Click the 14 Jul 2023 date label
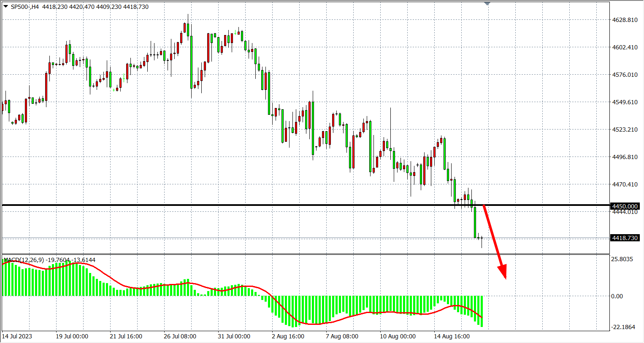Image resolution: width=644 pixels, height=343 pixels. coord(17,336)
